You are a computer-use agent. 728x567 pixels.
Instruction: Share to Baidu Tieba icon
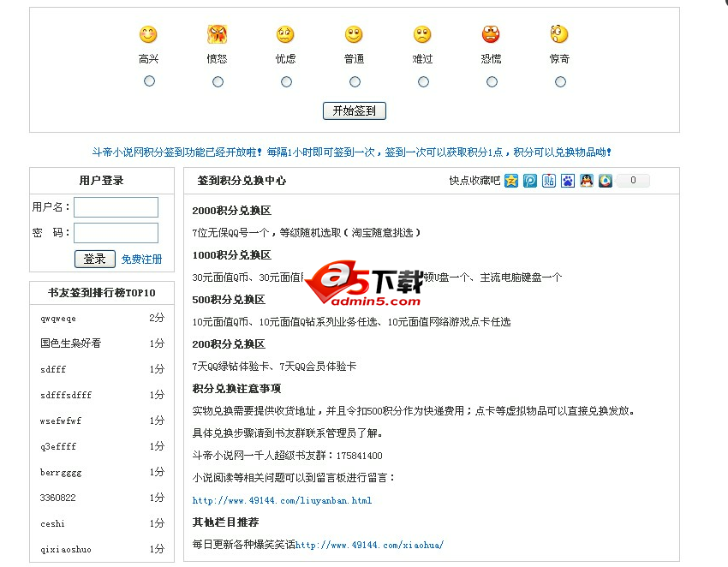549,181
